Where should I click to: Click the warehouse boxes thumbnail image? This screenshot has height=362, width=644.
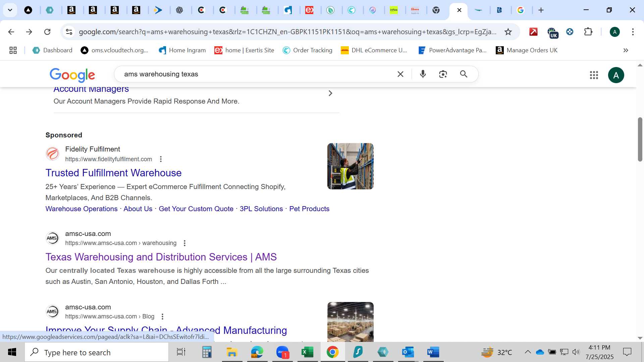(351, 322)
